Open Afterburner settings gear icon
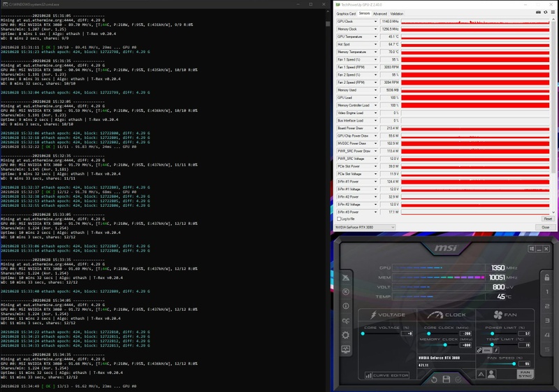The image size is (559, 392). (345, 335)
